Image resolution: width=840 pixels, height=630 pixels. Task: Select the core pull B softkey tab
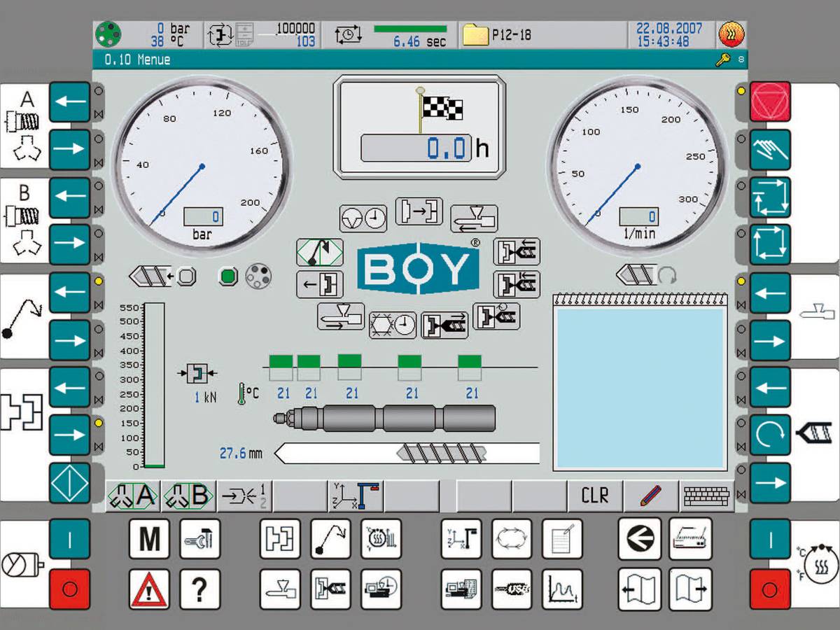pos(188,496)
